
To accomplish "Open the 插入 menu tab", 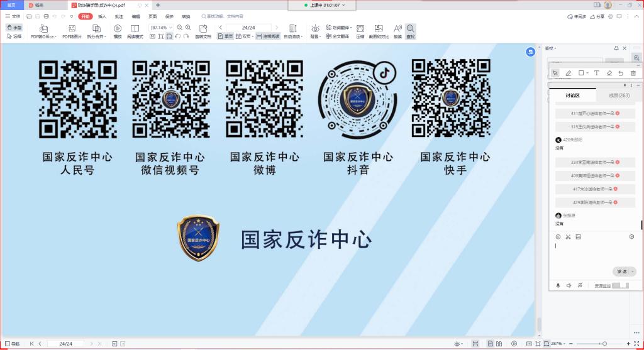I will 102,16.
